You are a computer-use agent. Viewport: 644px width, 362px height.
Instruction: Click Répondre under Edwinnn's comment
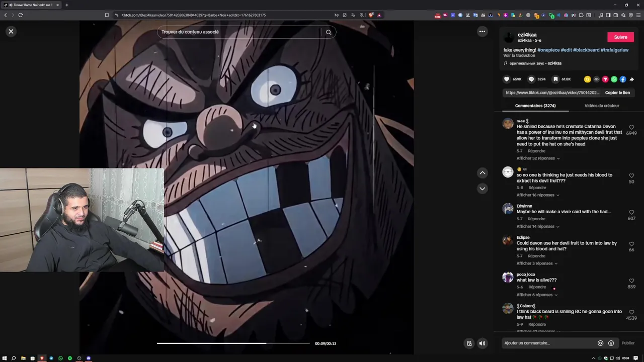click(x=536, y=219)
